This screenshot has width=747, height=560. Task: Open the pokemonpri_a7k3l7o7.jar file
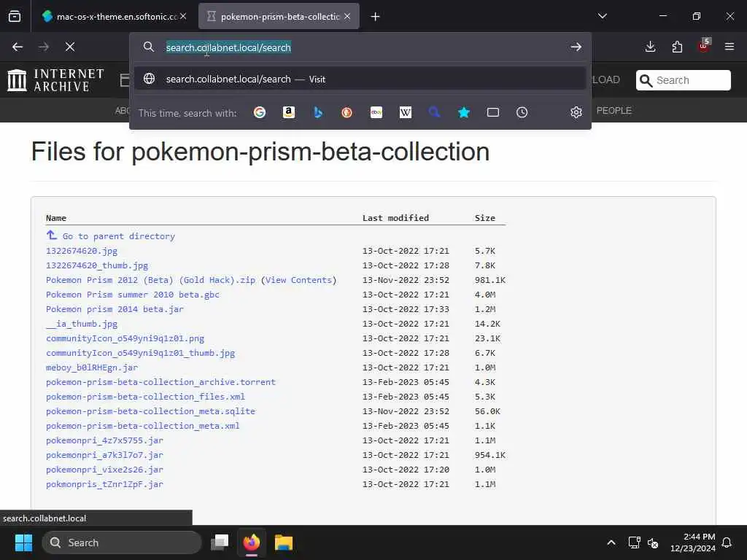pos(104,455)
